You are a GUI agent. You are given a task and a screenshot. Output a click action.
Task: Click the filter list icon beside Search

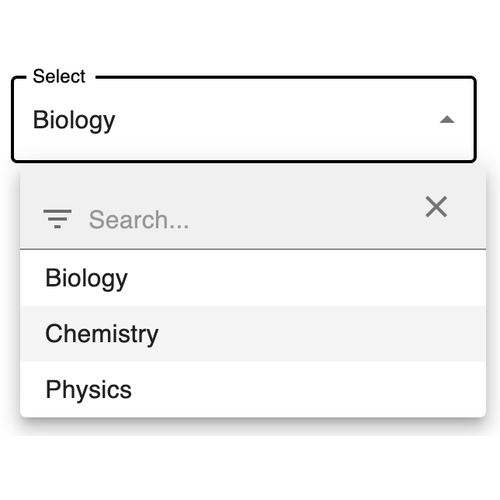[x=57, y=219]
